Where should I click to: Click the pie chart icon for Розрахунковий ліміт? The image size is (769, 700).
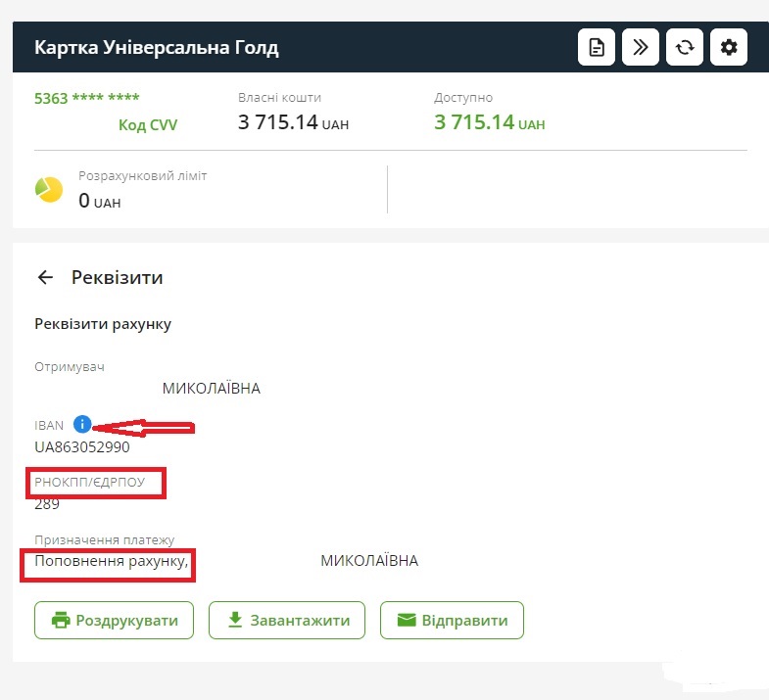[x=49, y=189]
